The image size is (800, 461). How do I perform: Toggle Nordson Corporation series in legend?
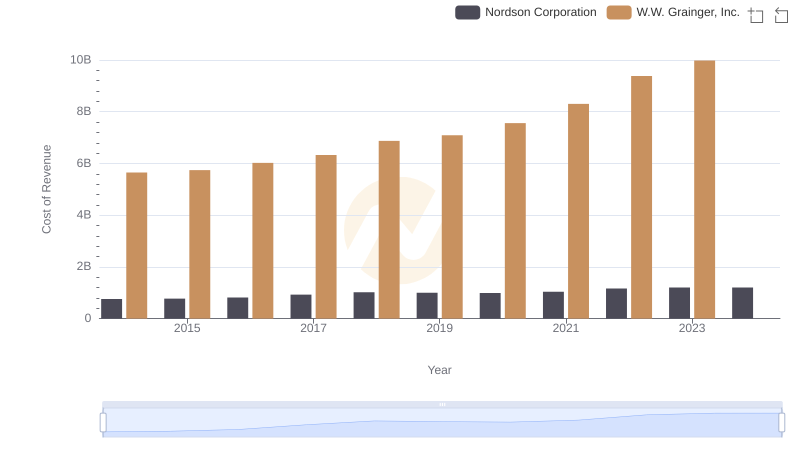pos(526,12)
